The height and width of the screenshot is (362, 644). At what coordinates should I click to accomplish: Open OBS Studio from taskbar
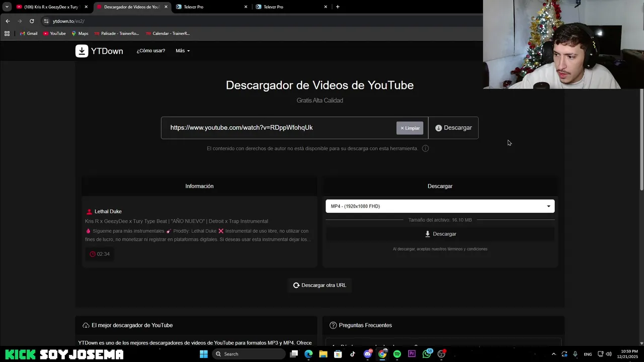click(x=442, y=354)
